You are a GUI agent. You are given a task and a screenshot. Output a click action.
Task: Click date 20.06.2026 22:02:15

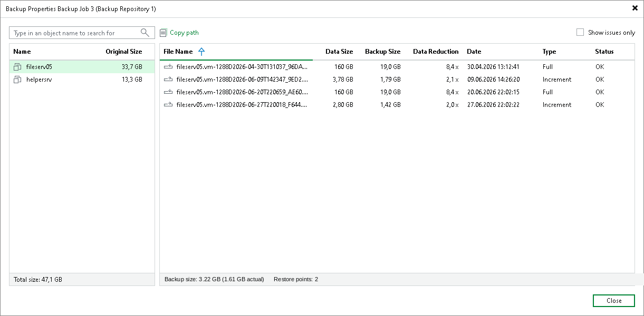click(493, 92)
